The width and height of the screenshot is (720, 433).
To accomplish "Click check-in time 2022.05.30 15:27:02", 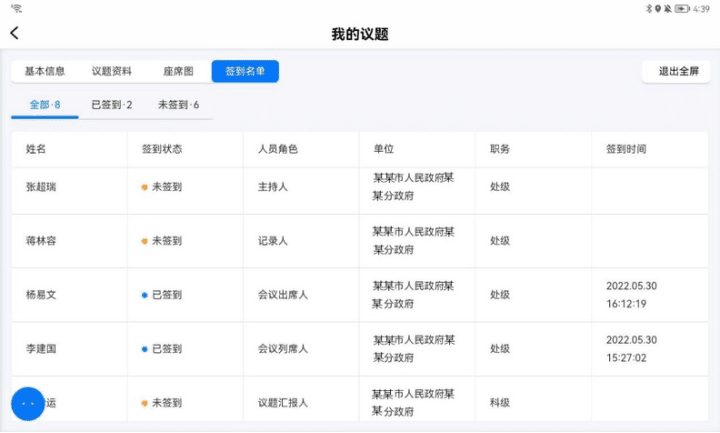I will pyautogui.click(x=631, y=349).
